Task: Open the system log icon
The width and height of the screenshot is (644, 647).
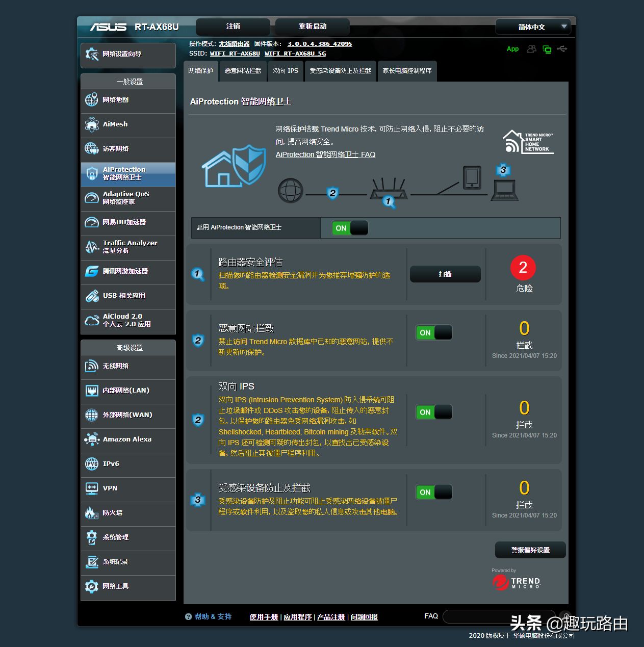Action: point(92,562)
